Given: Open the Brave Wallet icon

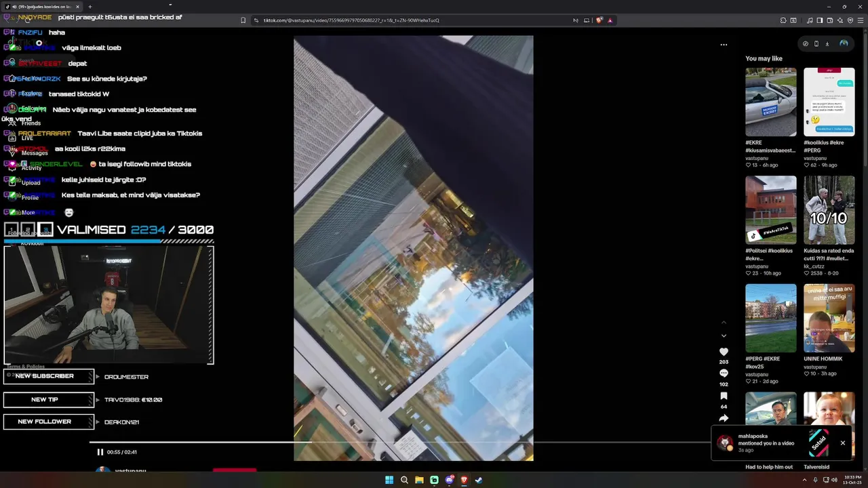Looking at the screenshot, I should pos(830,20).
